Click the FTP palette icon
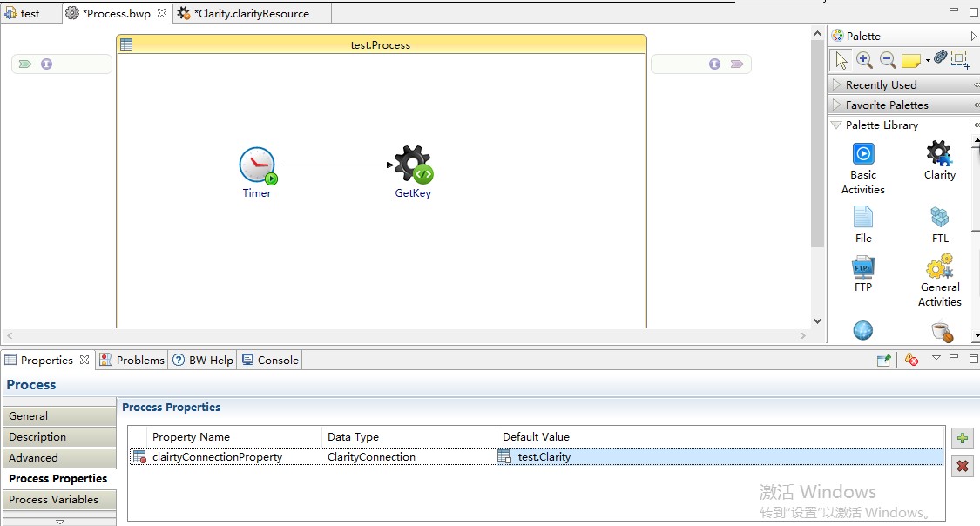 coord(862,273)
